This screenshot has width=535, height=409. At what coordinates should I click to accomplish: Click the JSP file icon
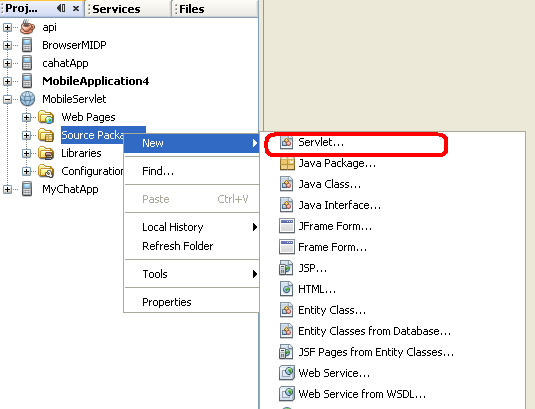[x=286, y=268]
